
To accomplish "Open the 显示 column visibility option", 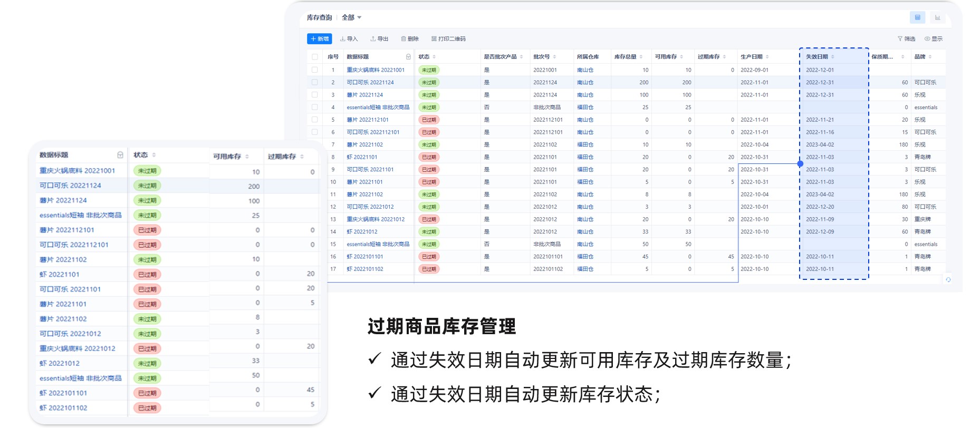I will point(934,39).
